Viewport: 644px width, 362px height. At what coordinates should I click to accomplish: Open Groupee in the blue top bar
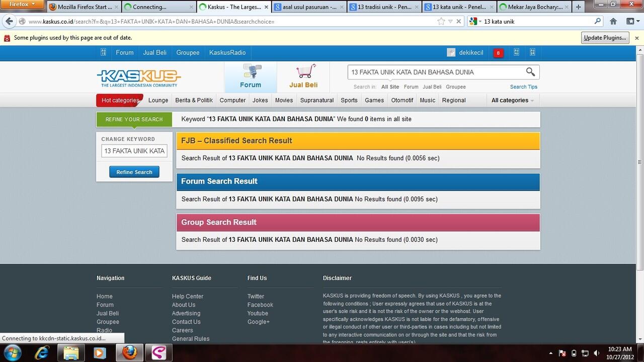[x=188, y=52]
